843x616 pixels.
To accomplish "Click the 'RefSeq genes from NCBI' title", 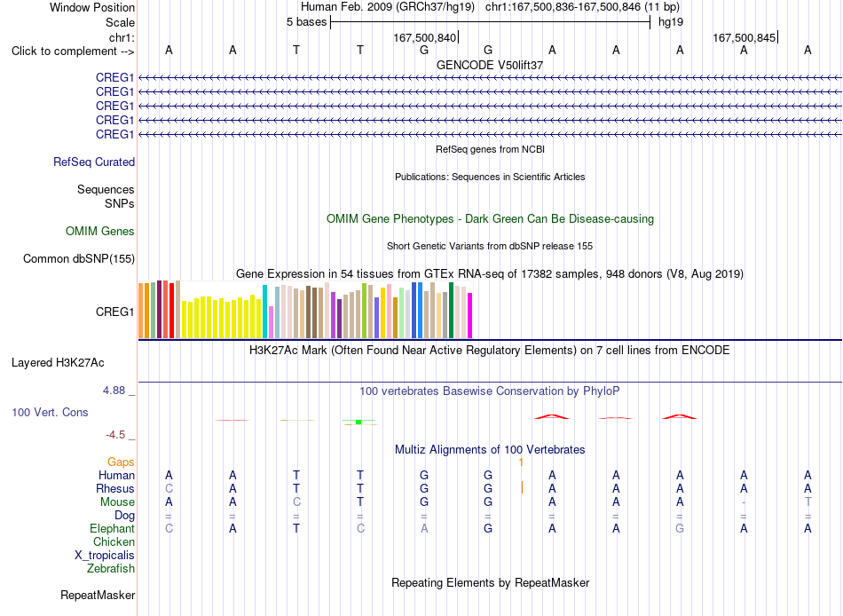I will coord(491,149).
